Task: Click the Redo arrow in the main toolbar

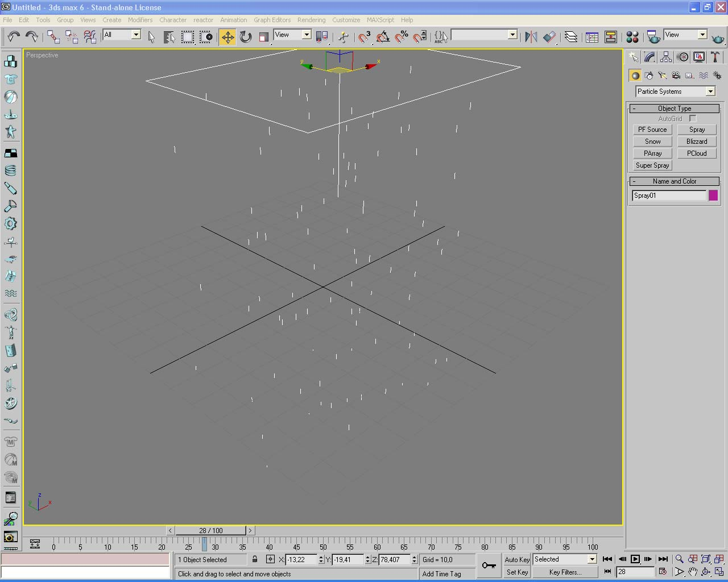Action: point(32,37)
